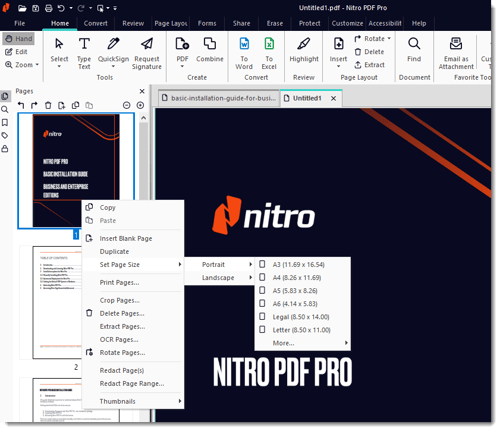This screenshot has height=431, width=500.
Task: Expand More page sizes submenu
Action: [302, 343]
